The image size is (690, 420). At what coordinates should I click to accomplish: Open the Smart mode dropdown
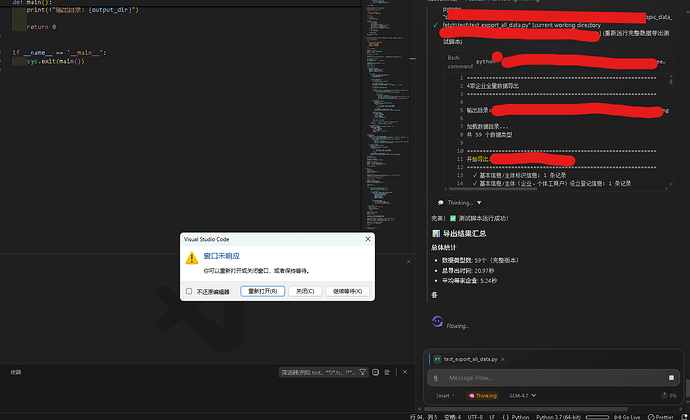point(445,396)
